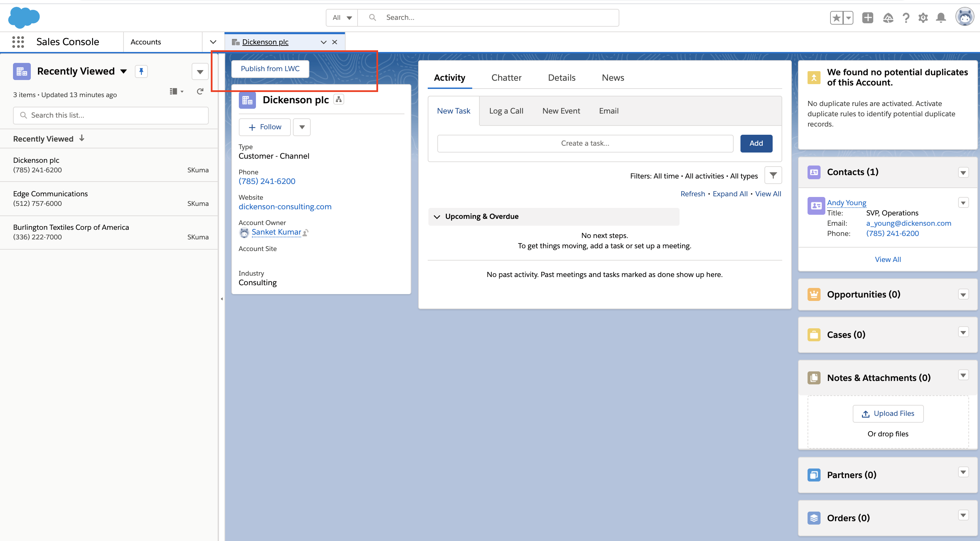
Task: Open Notes & Attachments actions menu
Action: (x=963, y=375)
